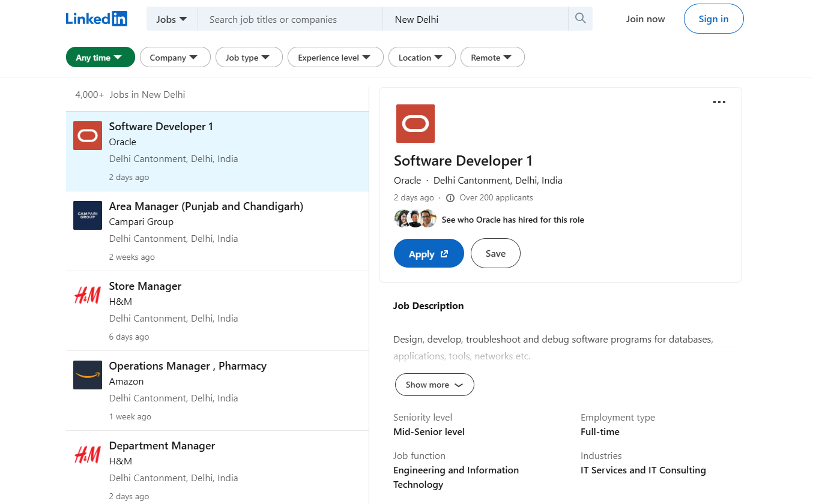Click the Full-time employment type value

[600, 431]
